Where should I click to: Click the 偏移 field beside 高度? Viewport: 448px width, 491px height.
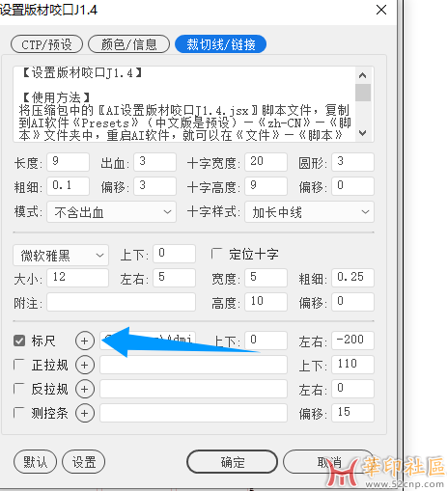click(x=353, y=302)
